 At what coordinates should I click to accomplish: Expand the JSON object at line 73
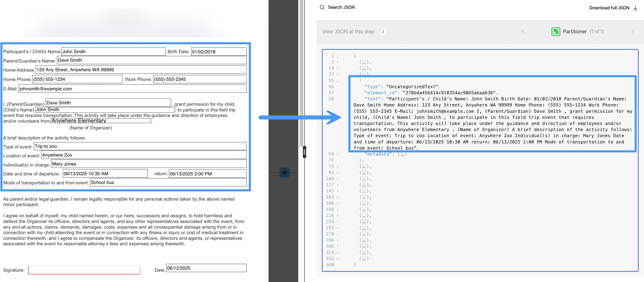click(x=337, y=166)
